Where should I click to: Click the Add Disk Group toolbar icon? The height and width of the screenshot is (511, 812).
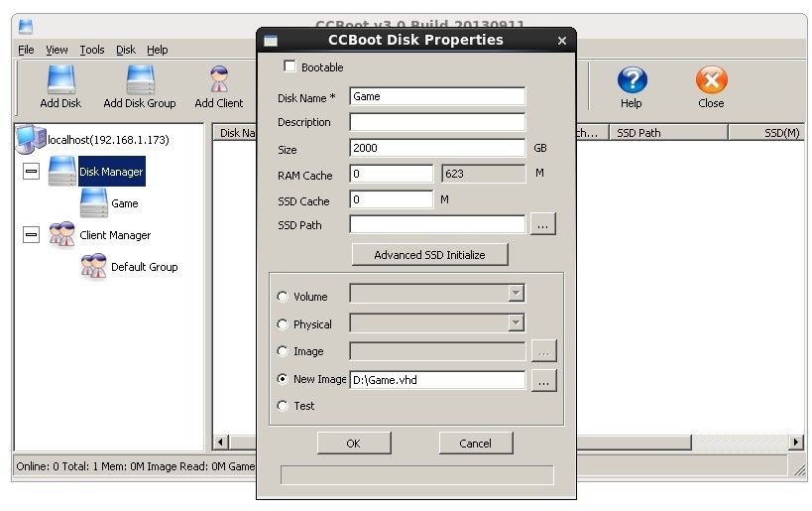(141, 79)
